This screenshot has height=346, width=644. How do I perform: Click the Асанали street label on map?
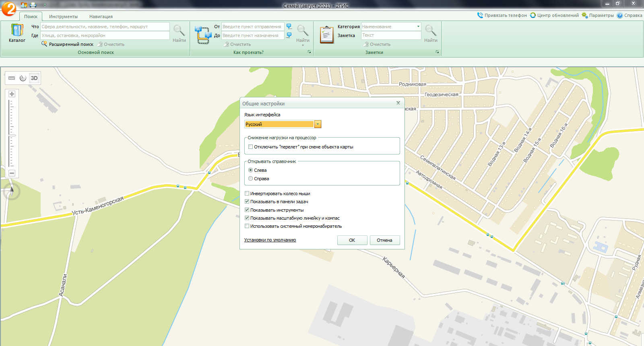63,285
